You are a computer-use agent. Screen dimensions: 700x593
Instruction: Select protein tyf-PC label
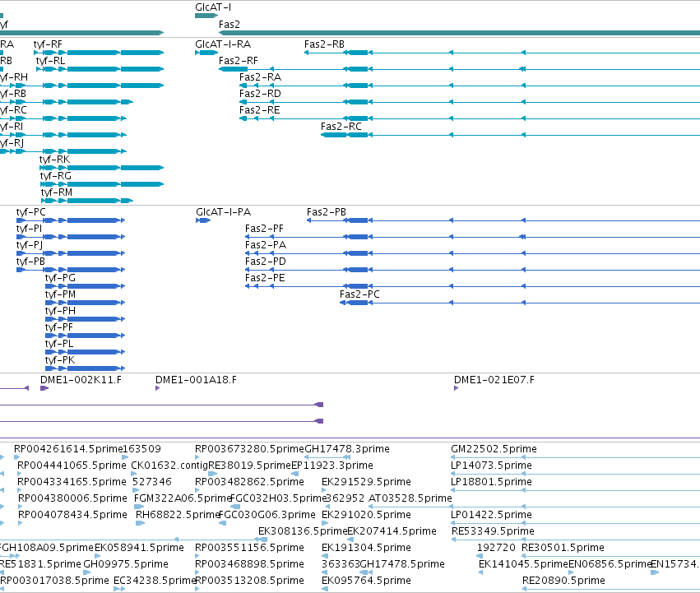(30, 212)
